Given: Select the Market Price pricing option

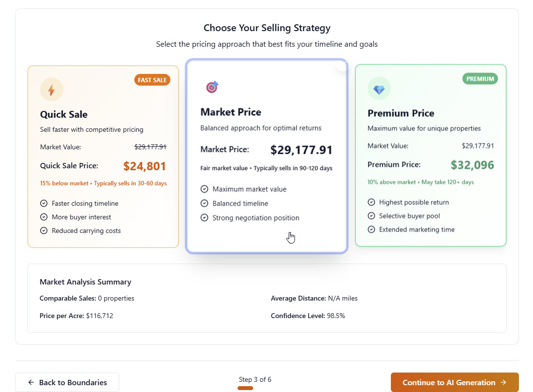Looking at the screenshot, I should point(267,156).
